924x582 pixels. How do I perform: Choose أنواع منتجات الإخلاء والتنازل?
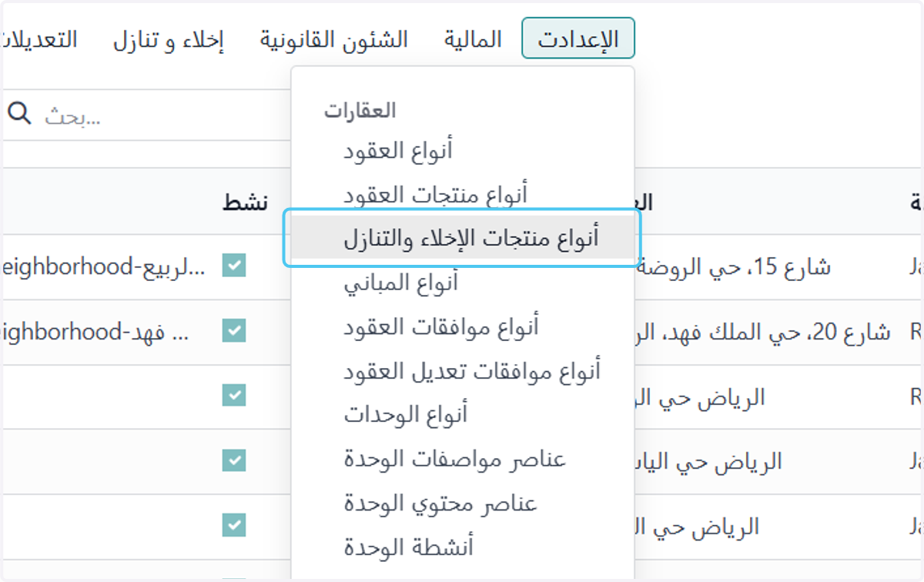pos(462,238)
